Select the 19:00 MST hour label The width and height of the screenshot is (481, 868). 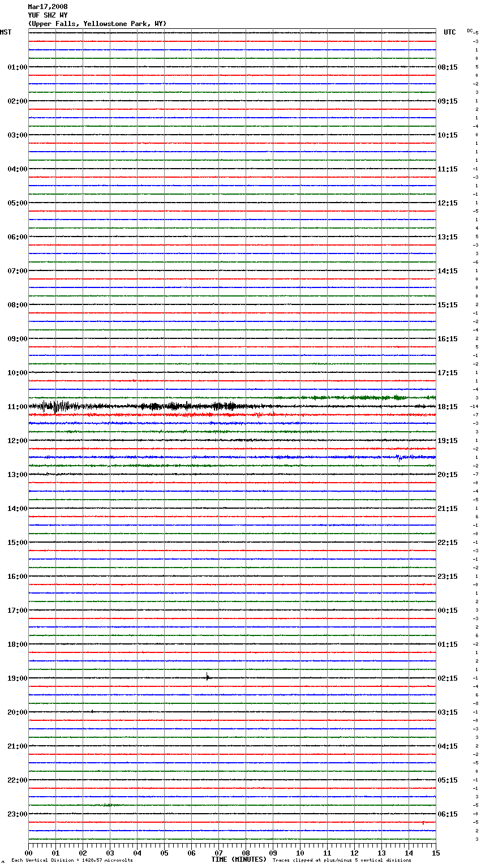pyautogui.click(x=18, y=678)
